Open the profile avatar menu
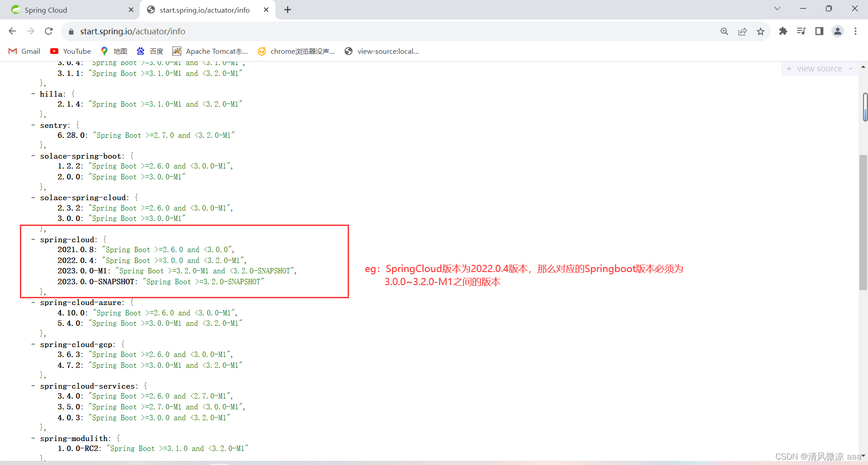This screenshot has width=868, height=465. (837, 31)
